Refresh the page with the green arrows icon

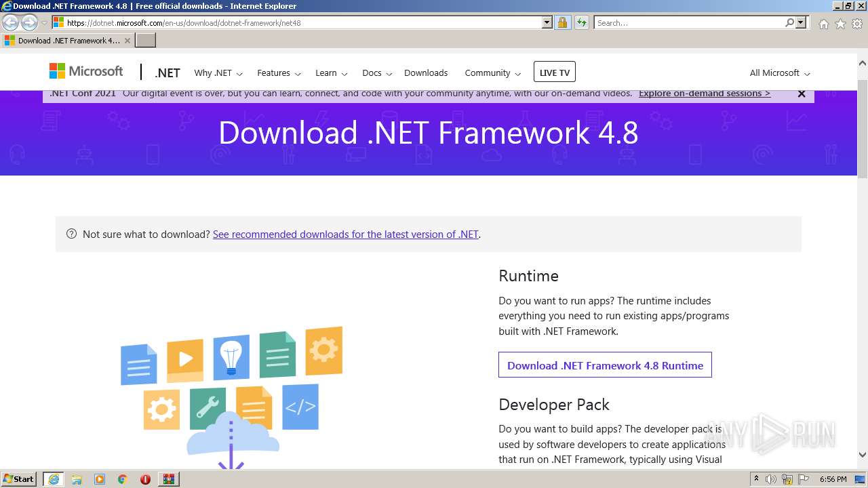coord(581,22)
